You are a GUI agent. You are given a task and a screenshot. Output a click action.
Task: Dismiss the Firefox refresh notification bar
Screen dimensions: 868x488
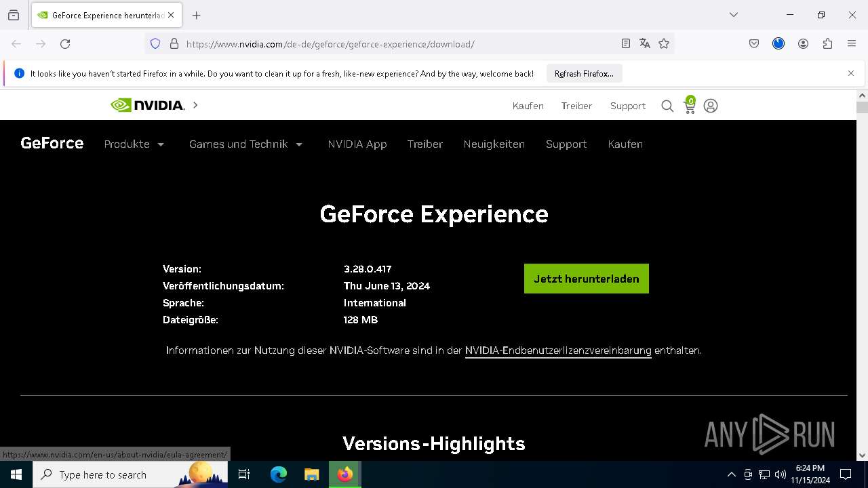(x=851, y=73)
